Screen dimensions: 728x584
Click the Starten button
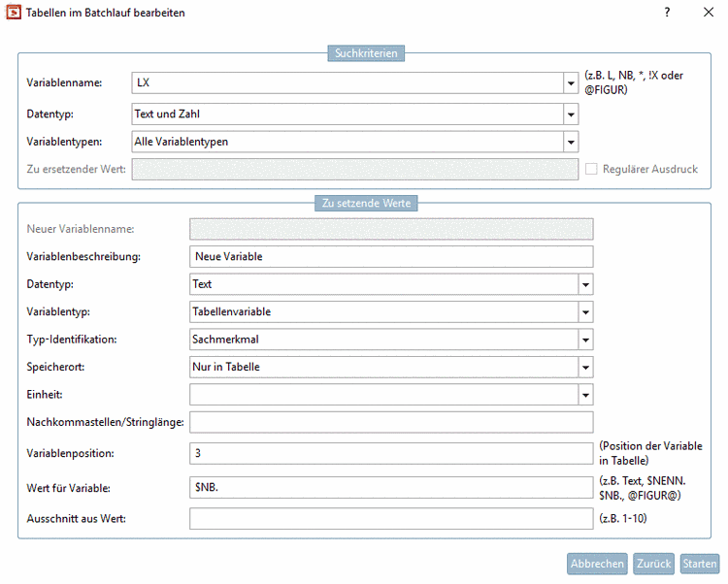[x=699, y=564]
